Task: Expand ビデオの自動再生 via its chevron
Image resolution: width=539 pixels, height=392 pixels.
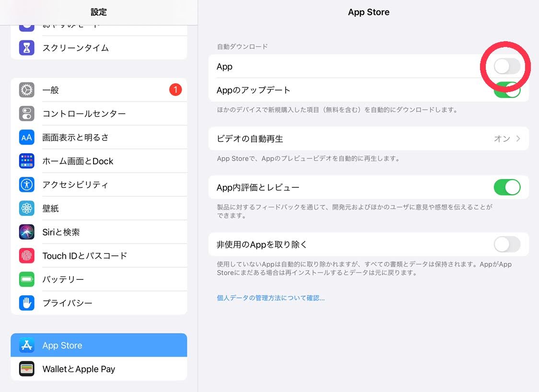Action: [x=518, y=138]
